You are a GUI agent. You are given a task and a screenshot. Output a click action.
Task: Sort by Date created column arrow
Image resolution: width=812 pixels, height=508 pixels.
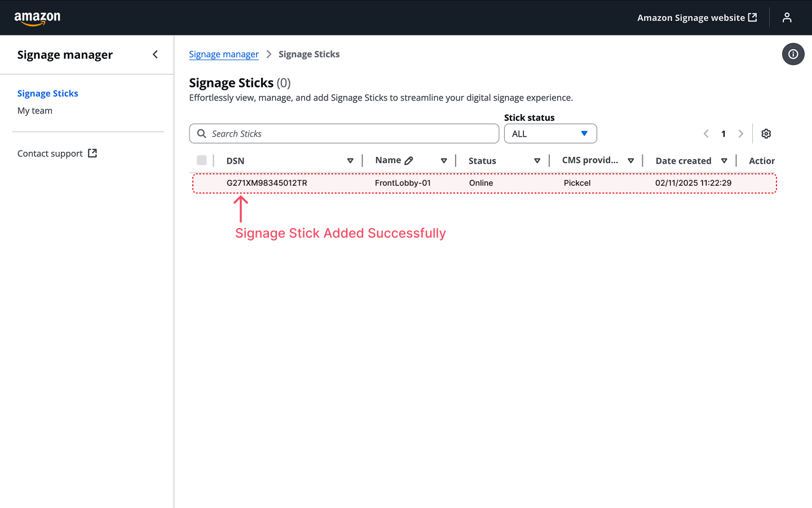click(x=724, y=161)
